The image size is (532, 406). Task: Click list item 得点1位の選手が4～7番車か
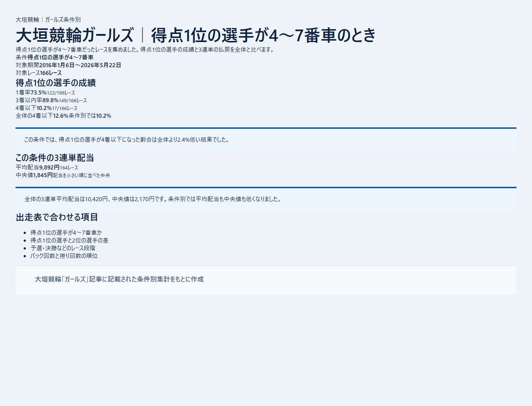[x=66, y=233]
